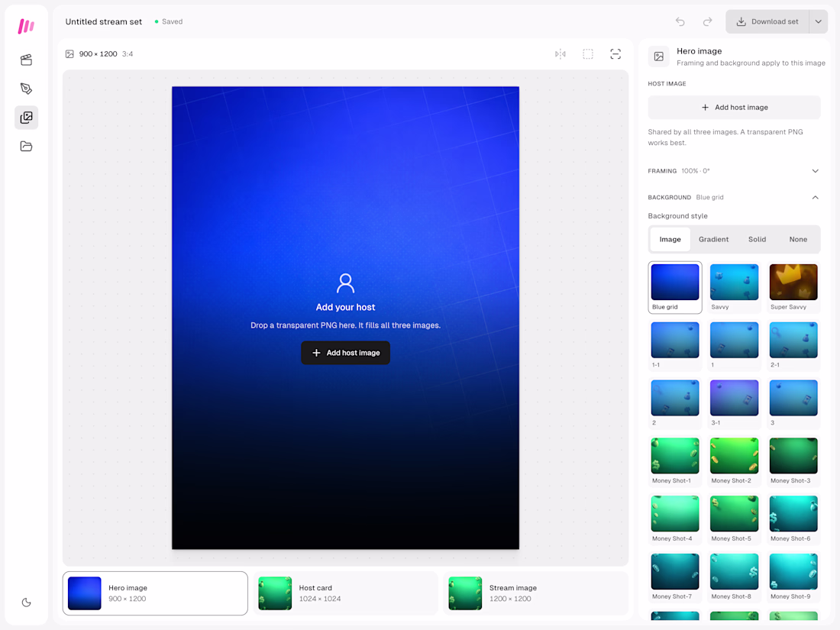Select the Hero image card
This screenshot has height=630, width=840.
click(155, 593)
